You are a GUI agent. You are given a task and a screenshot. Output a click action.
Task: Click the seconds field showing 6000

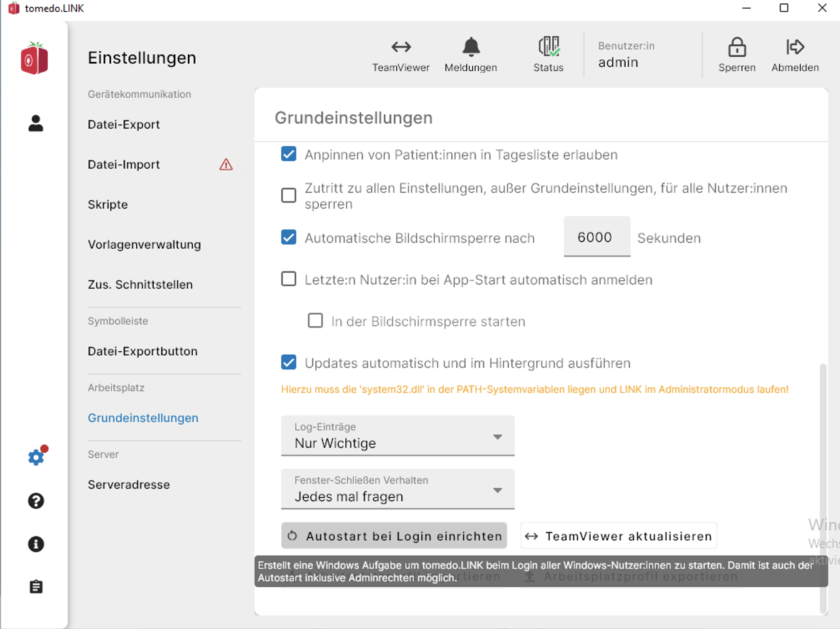point(597,237)
